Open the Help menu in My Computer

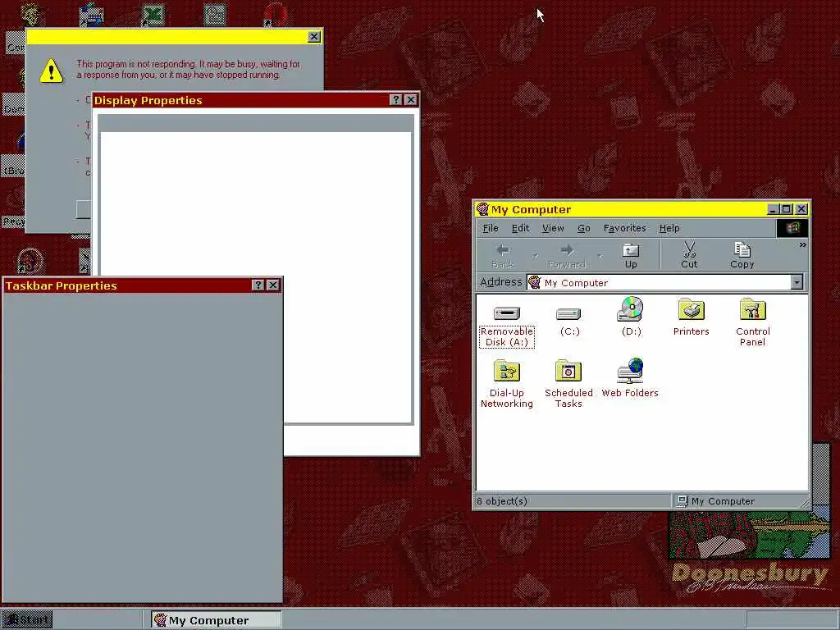[x=669, y=228]
